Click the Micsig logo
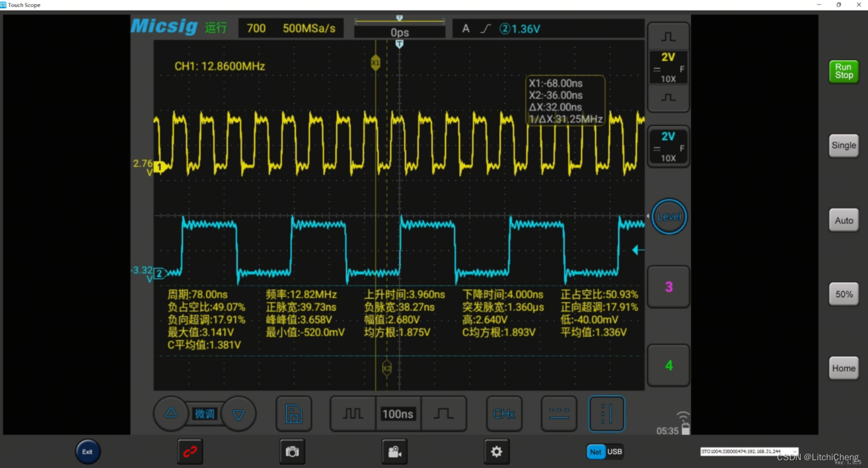868x468 pixels. tap(164, 26)
